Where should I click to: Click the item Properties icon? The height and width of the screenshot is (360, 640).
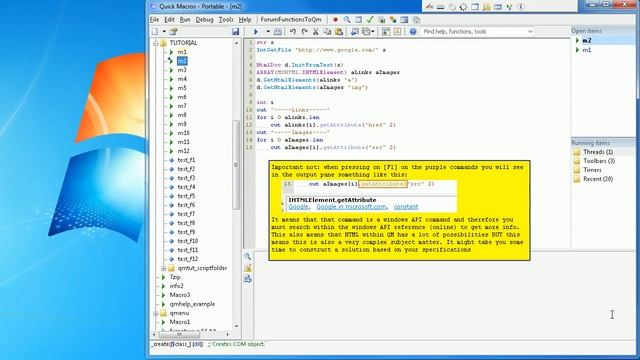(x=173, y=32)
